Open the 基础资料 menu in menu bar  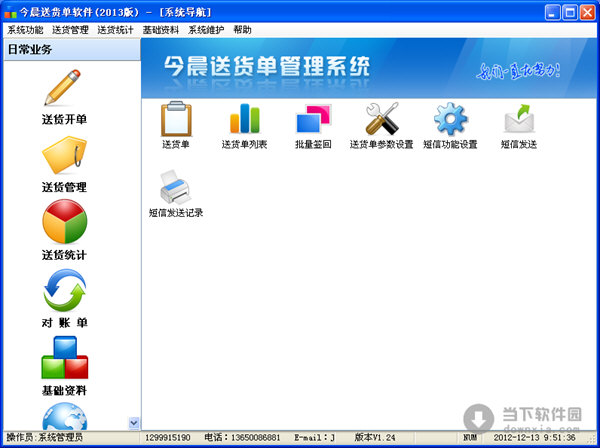[160, 30]
